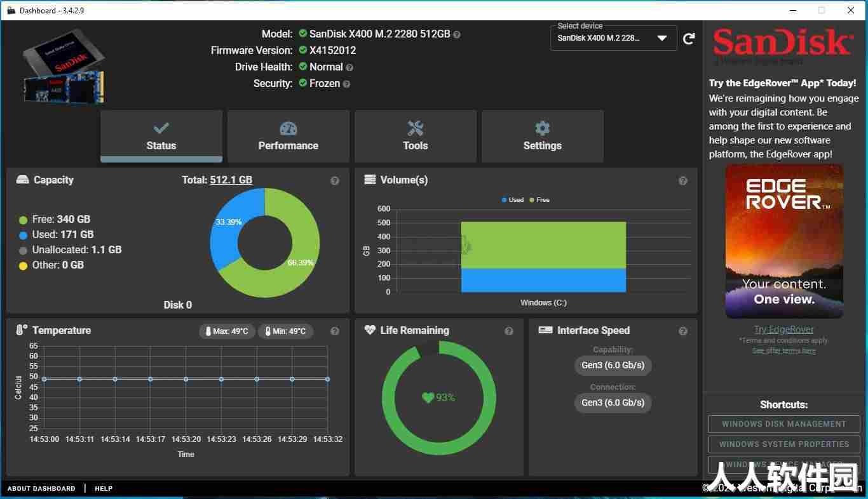Click Connection Gen3 (6.0 Gb/s) pill

tap(613, 403)
